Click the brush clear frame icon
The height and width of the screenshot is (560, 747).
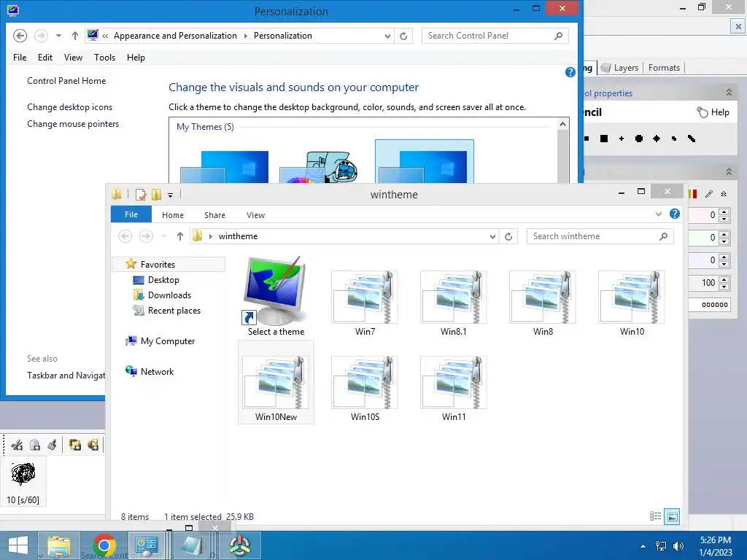click(52, 446)
